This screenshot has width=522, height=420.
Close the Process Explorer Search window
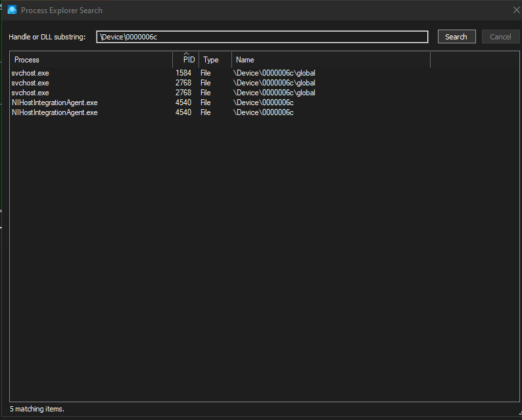(x=516, y=10)
